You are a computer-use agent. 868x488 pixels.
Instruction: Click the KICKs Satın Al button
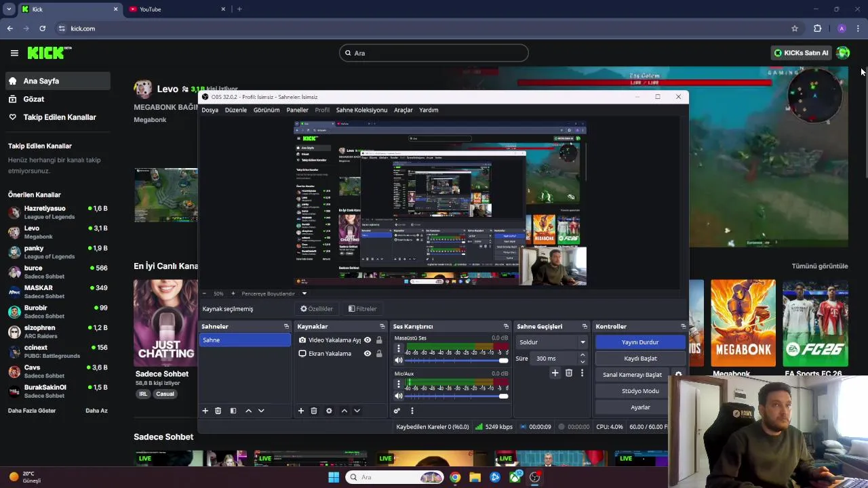tap(802, 53)
